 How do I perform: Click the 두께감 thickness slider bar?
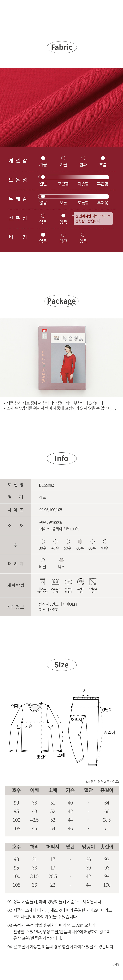(74, 196)
